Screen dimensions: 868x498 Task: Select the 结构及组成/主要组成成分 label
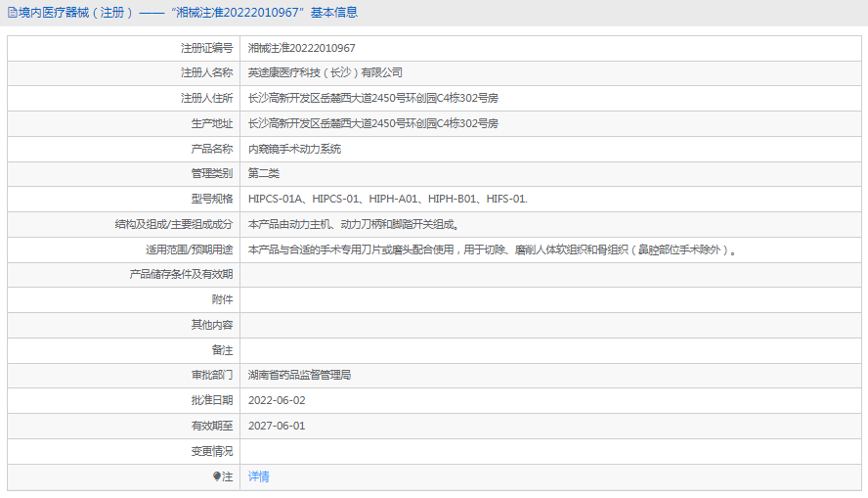pos(174,224)
